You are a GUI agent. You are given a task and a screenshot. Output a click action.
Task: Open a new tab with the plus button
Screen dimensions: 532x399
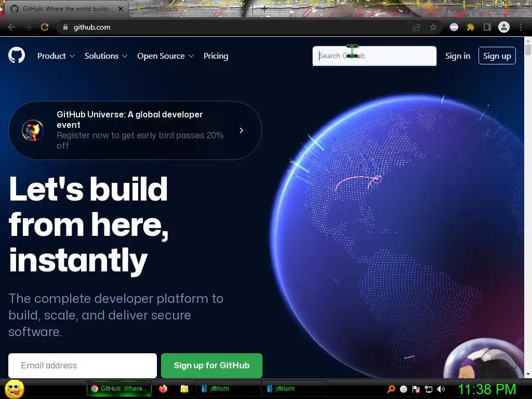(x=264, y=9)
